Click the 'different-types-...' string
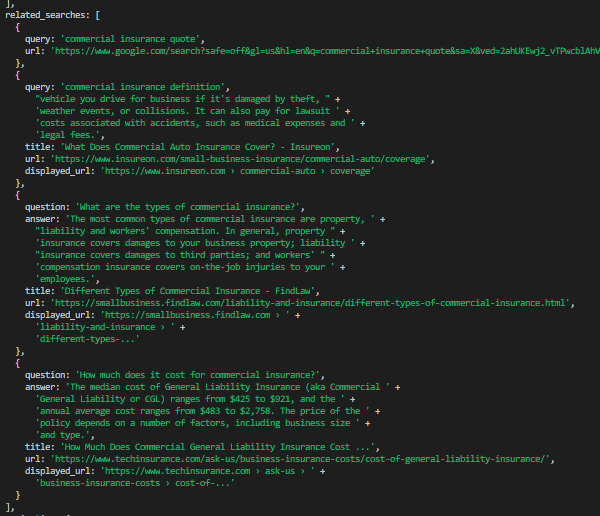This screenshot has height=516, width=600. click(88, 339)
